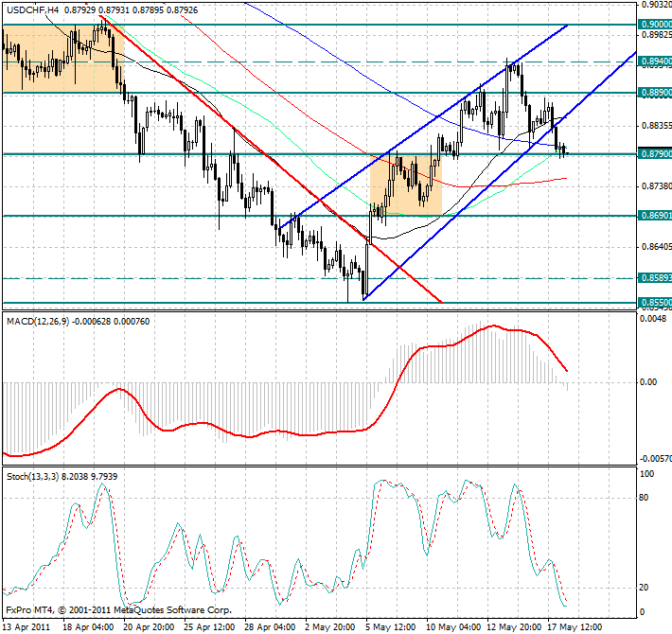Screen dimensions: 672x634
Task: Click the 10 May 04:00 time label
Action: point(453,627)
